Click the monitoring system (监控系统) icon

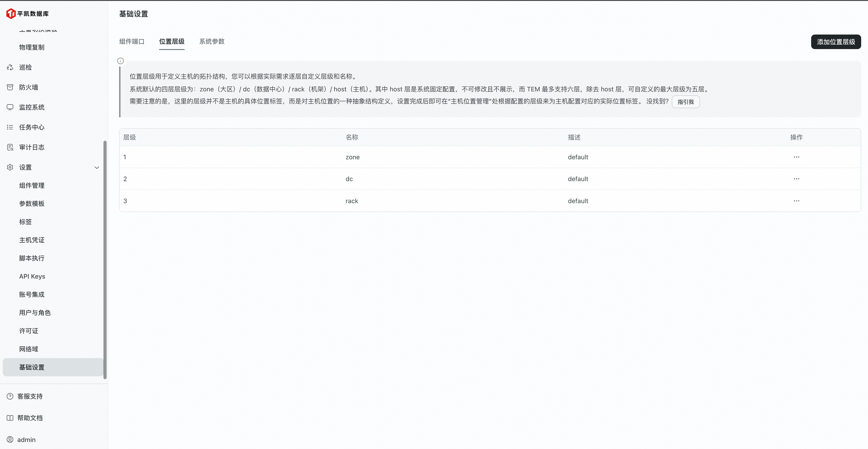10,107
